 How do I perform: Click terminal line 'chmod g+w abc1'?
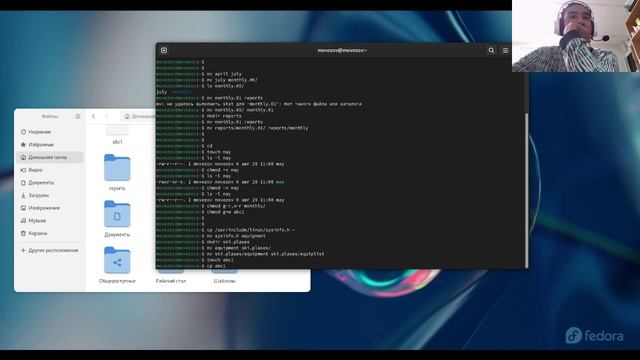pos(226,212)
